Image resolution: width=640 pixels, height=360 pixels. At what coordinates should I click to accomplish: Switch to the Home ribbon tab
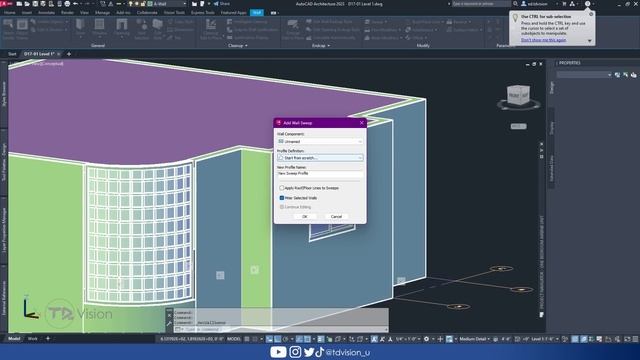coord(10,13)
